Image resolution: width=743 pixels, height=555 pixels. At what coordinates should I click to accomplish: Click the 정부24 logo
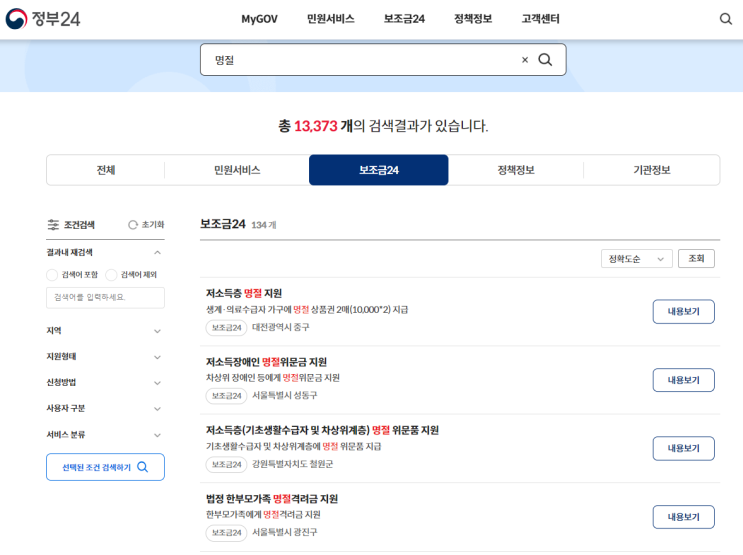click(43, 19)
